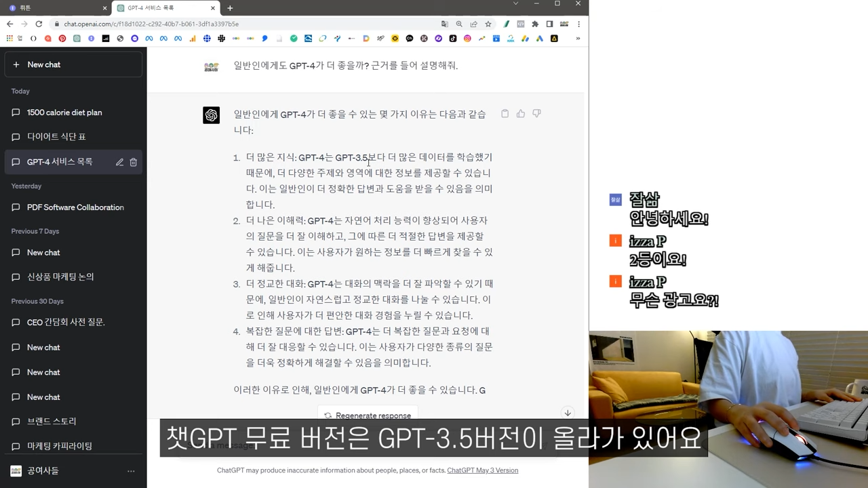Bookmark this page with the star icon
868x488 pixels.
[x=488, y=24]
